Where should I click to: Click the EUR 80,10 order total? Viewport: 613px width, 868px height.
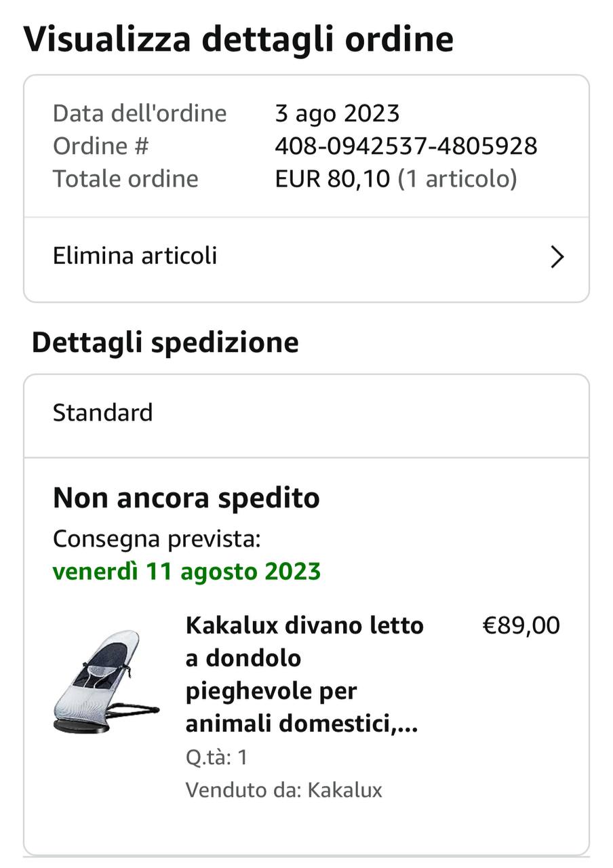coord(332,179)
